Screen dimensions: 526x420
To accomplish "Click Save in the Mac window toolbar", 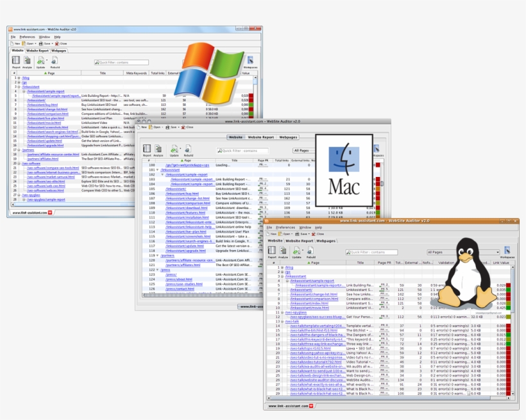I will 171,127.
